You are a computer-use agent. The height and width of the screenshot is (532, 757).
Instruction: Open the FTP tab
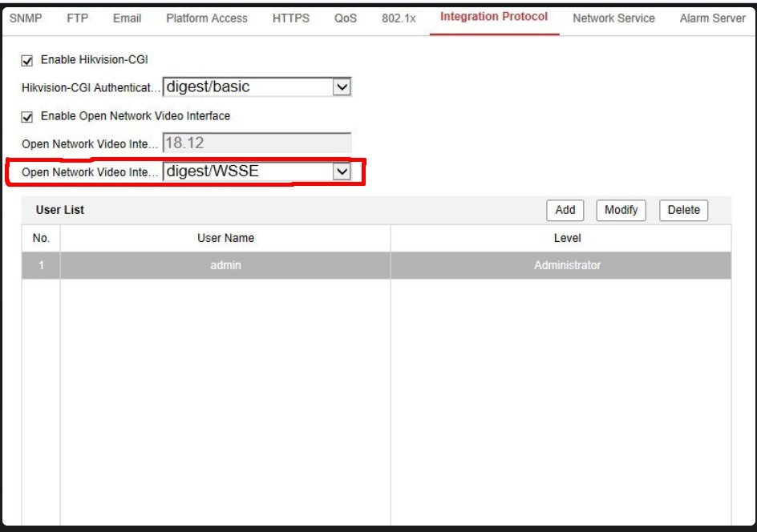click(x=77, y=18)
